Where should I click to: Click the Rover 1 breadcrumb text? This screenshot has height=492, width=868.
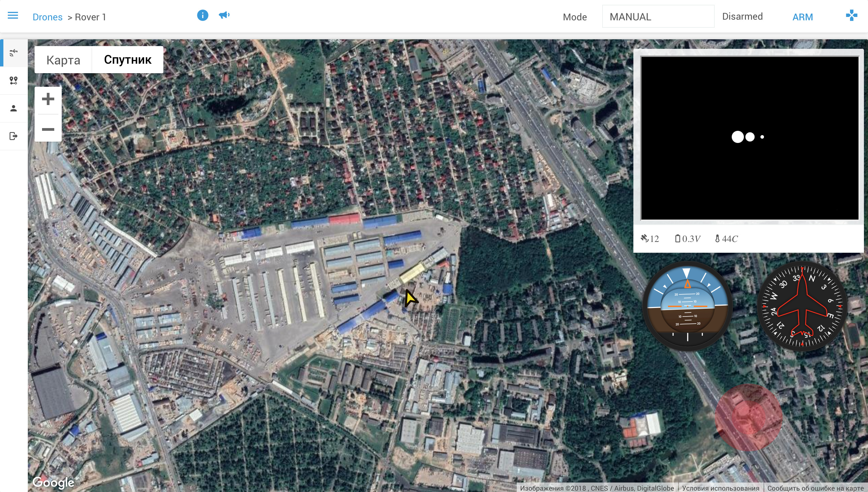point(91,17)
